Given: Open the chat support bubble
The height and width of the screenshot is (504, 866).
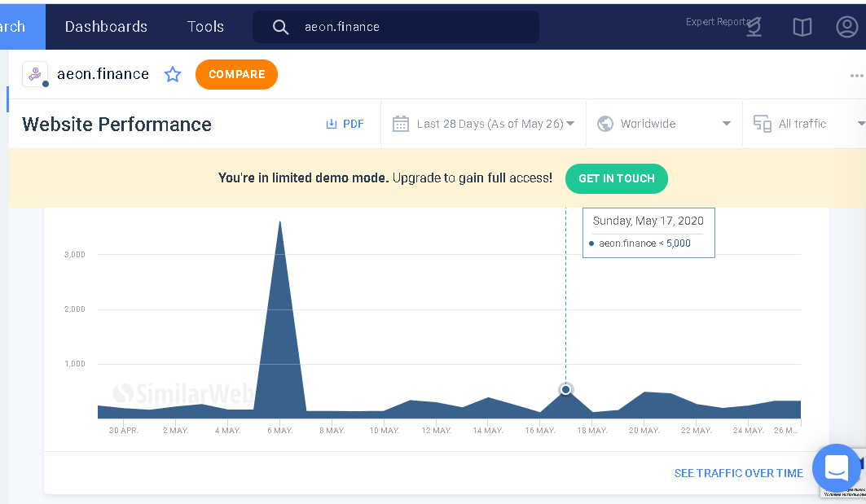Looking at the screenshot, I should [x=836, y=469].
